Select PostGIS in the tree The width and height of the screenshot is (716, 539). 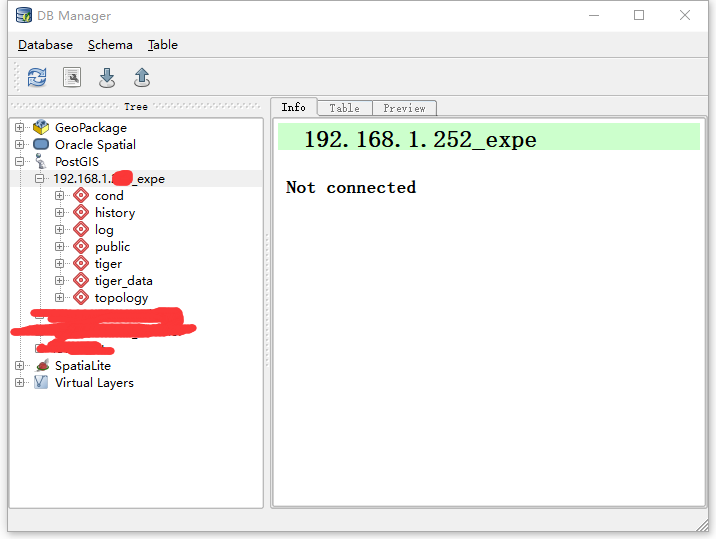point(77,162)
